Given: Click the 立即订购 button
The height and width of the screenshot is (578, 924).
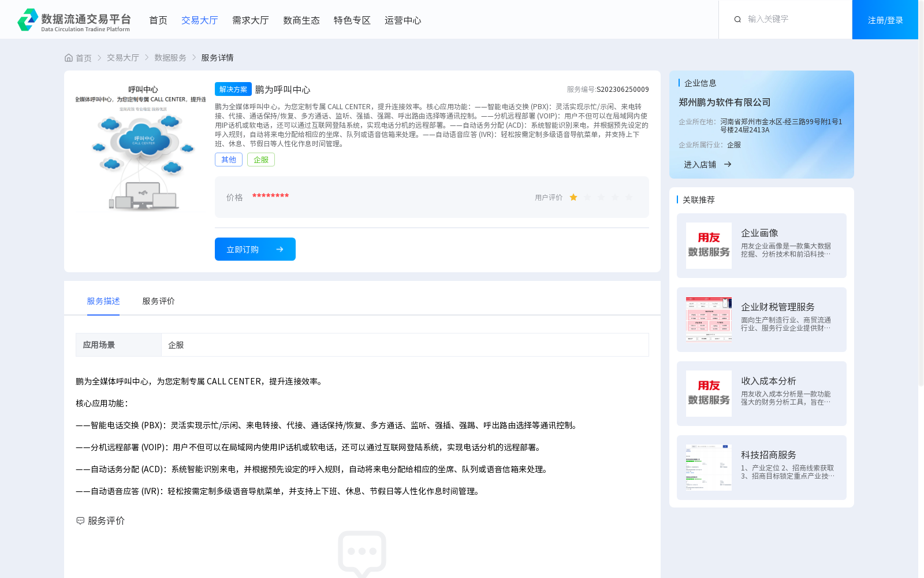Looking at the screenshot, I should (x=255, y=249).
